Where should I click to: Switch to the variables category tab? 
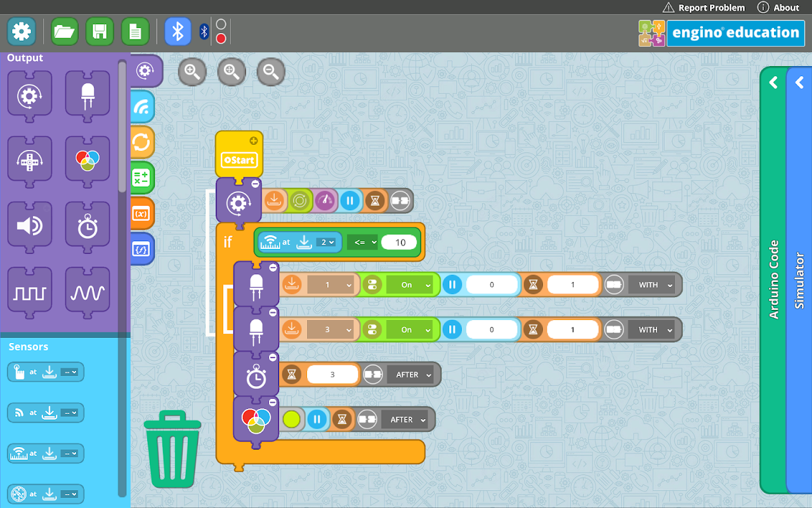pyautogui.click(x=142, y=213)
